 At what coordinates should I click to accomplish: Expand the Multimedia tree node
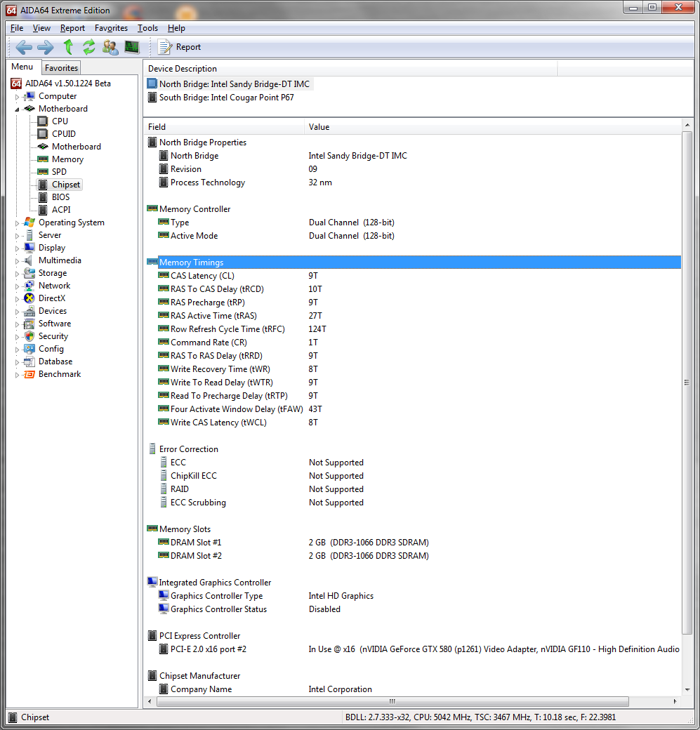[17, 261]
